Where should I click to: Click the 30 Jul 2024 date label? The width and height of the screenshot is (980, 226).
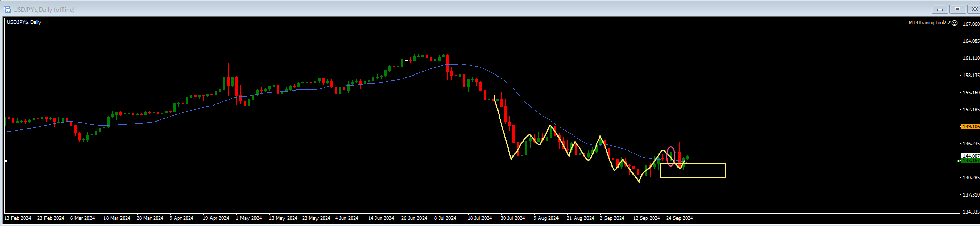(x=512, y=218)
